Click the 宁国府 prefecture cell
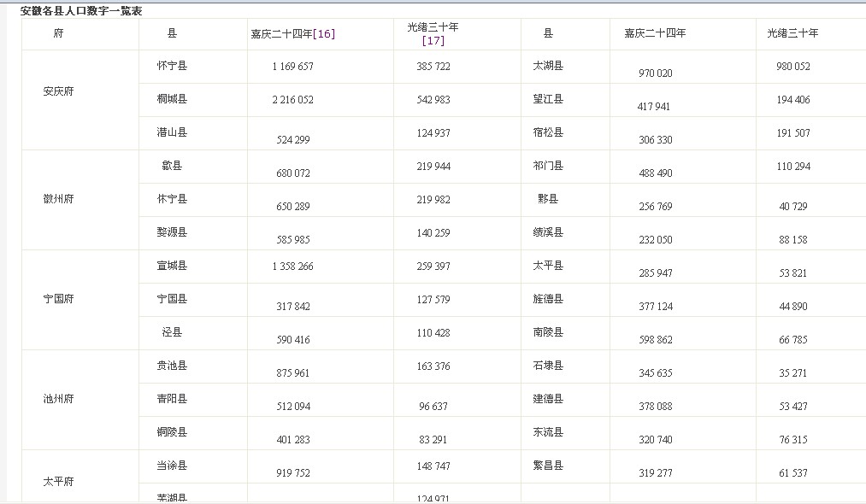The width and height of the screenshot is (866, 504). (x=58, y=299)
